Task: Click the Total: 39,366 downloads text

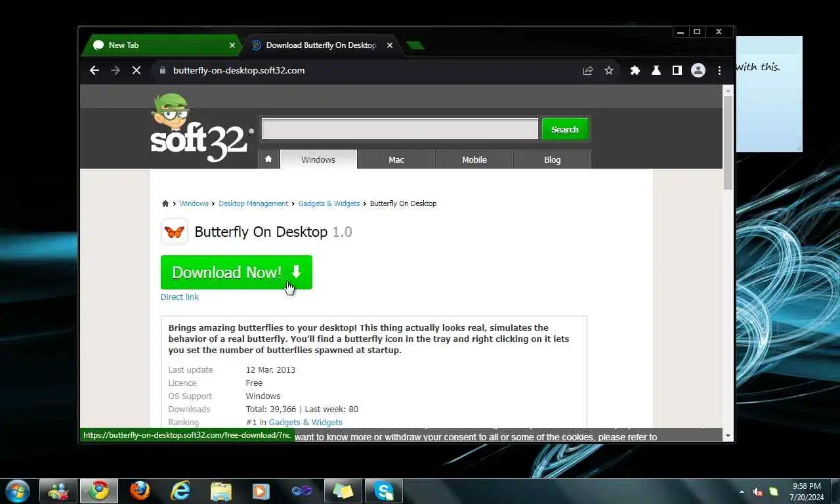Action: pos(271,409)
